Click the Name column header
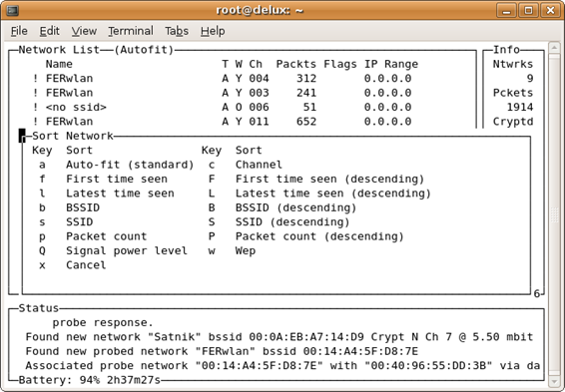The height and width of the screenshot is (392, 565). (x=59, y=64)
